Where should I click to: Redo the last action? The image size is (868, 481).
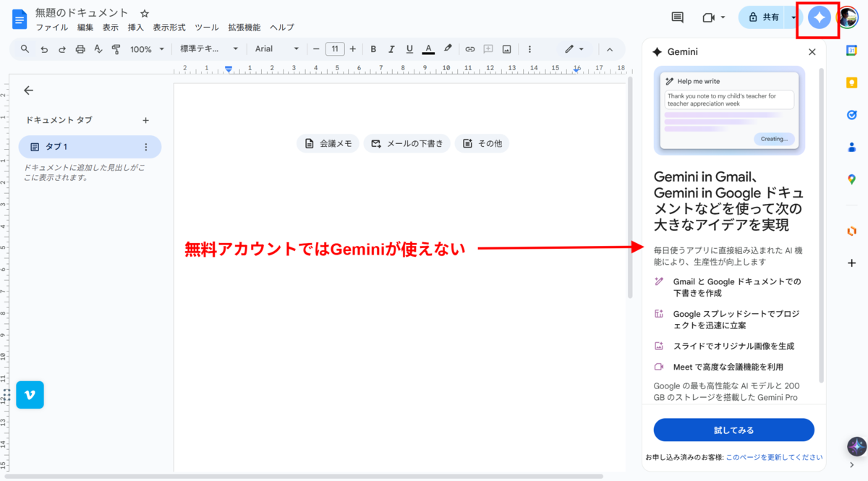tap(62, 49)
